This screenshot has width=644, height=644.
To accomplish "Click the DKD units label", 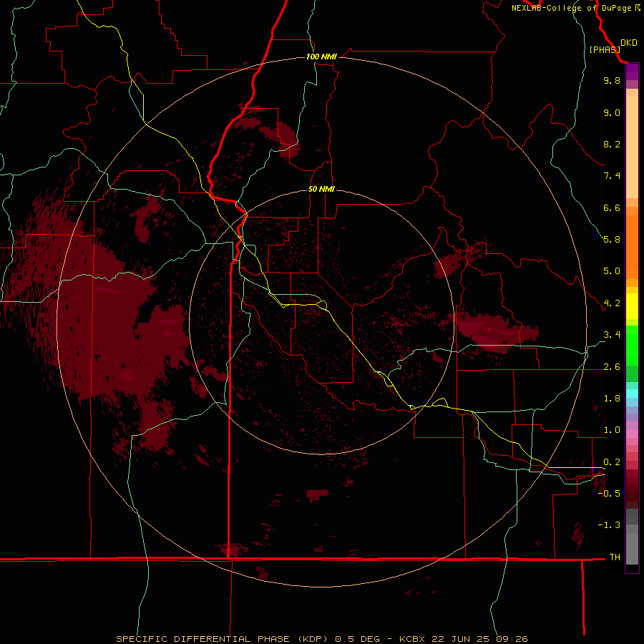I will point(629,43).
